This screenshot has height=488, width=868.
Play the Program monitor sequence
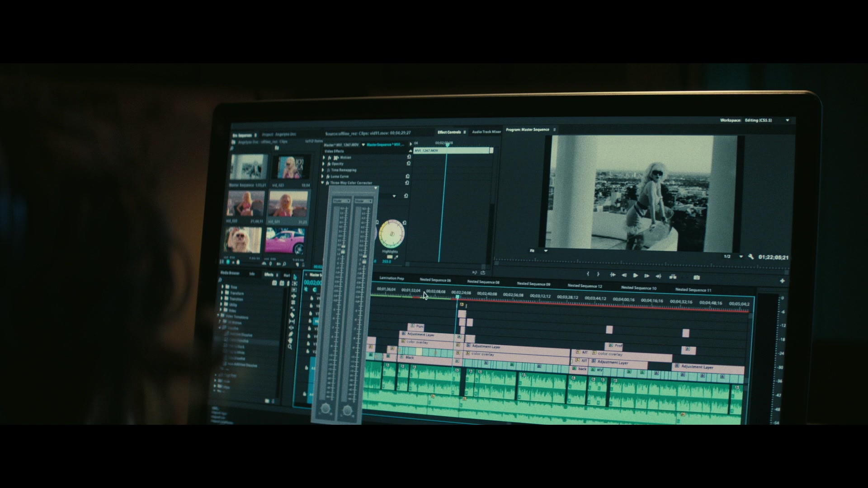(635, 275)
